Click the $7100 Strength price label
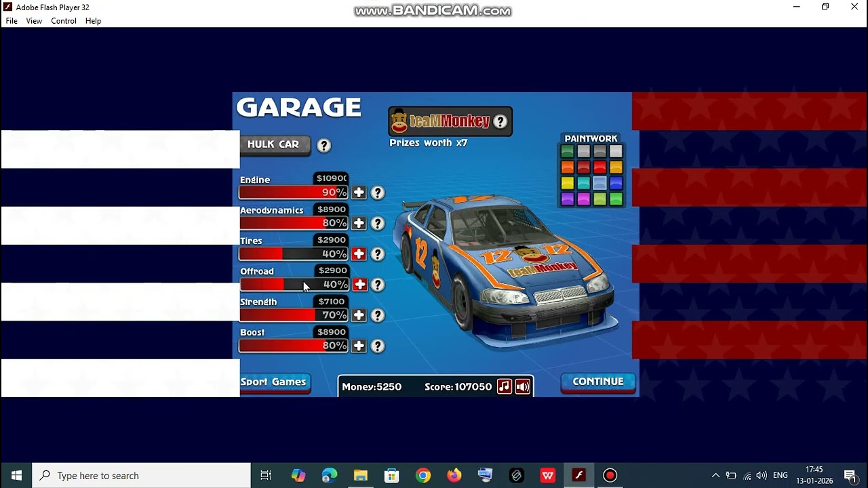Screen dimensions: 868x488 click(x=332, y=302)
